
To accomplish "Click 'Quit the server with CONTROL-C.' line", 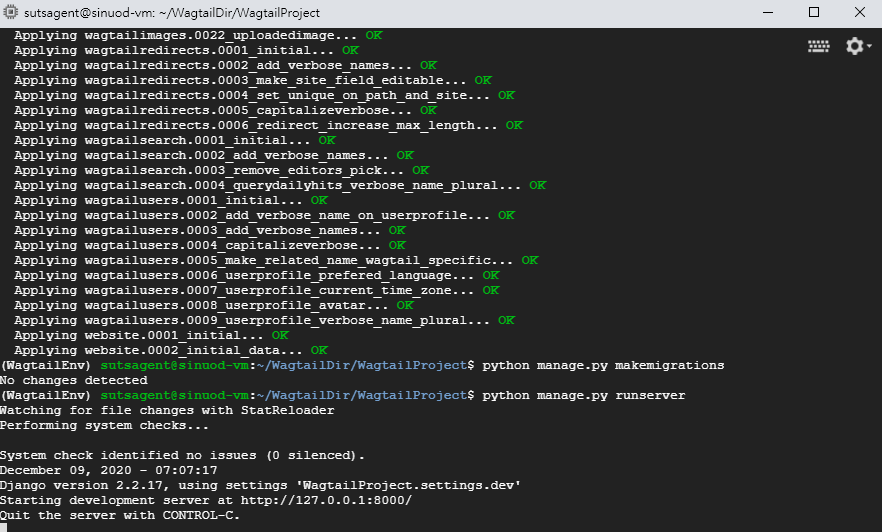I will tap(120, 515).
